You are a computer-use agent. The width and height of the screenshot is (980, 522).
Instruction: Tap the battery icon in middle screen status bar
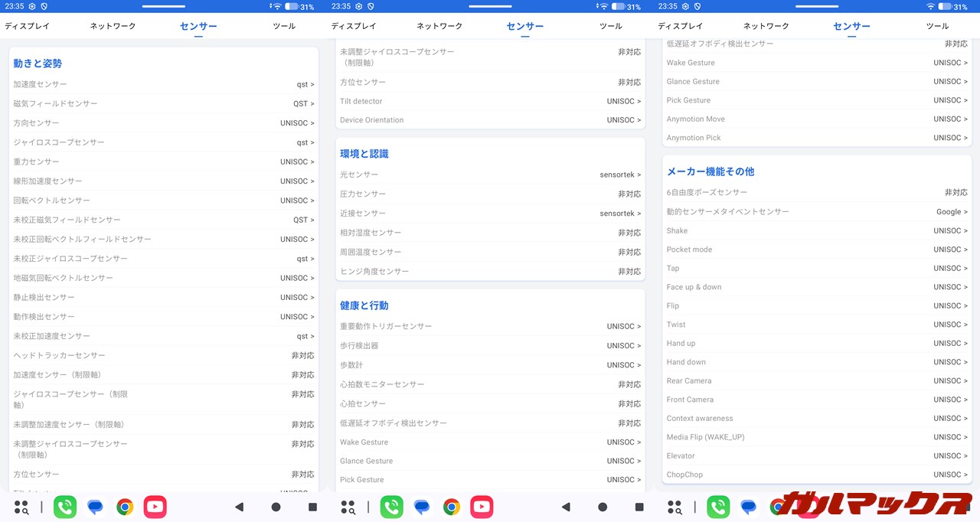tap(617, 6)
